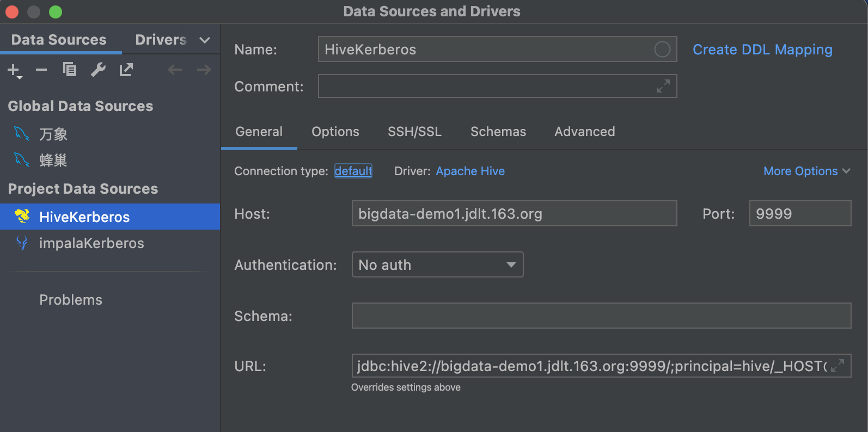Click the impalaKerberos impala icon
868x432 pixels.
(x=22, y=243)
